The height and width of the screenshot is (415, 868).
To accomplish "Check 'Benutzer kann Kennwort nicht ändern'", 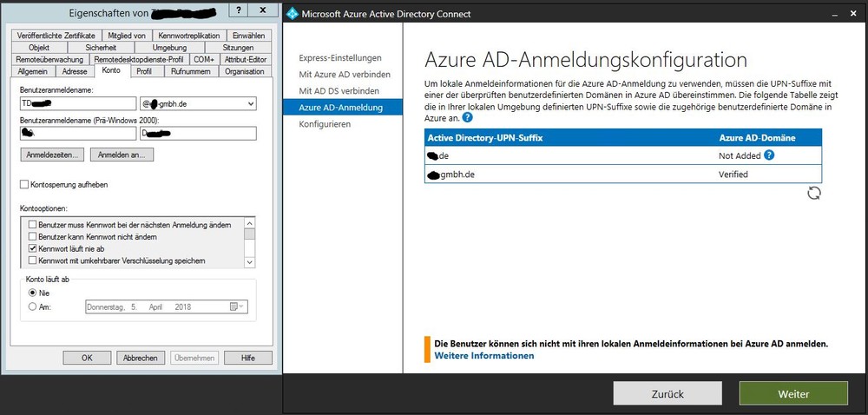I will (34, 236).
